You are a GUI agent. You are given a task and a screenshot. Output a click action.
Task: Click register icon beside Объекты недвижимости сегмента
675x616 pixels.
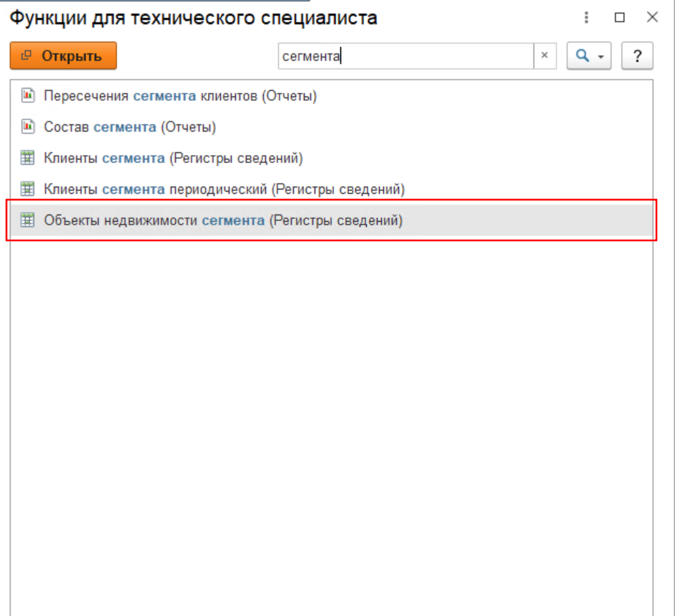coord(28,221)
